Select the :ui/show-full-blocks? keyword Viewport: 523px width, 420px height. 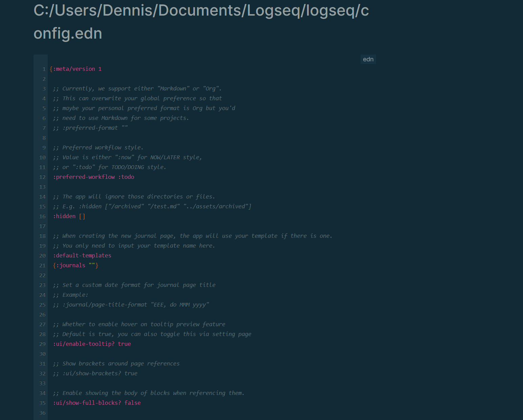[x=87, y=403]
